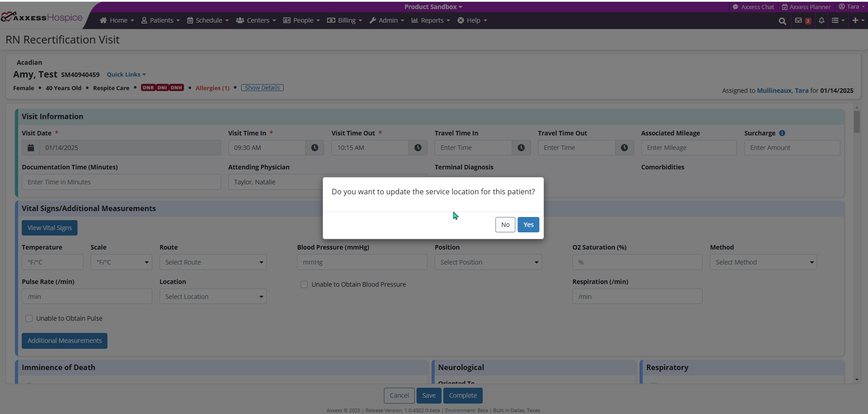Open the messages envelope icon
The width and height of the screenshot is (868, 414).
798,20
